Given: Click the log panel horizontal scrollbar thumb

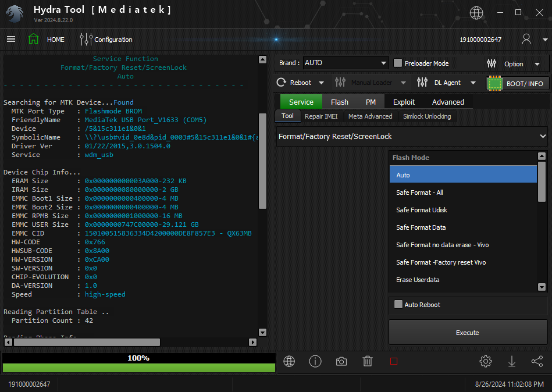Looking at the screenshot, I should 87,342.
